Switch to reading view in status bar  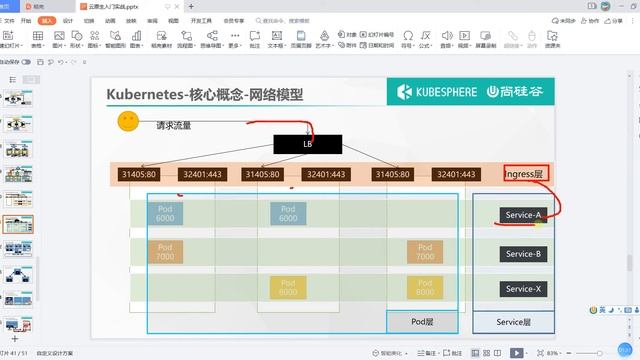point(498,353)
